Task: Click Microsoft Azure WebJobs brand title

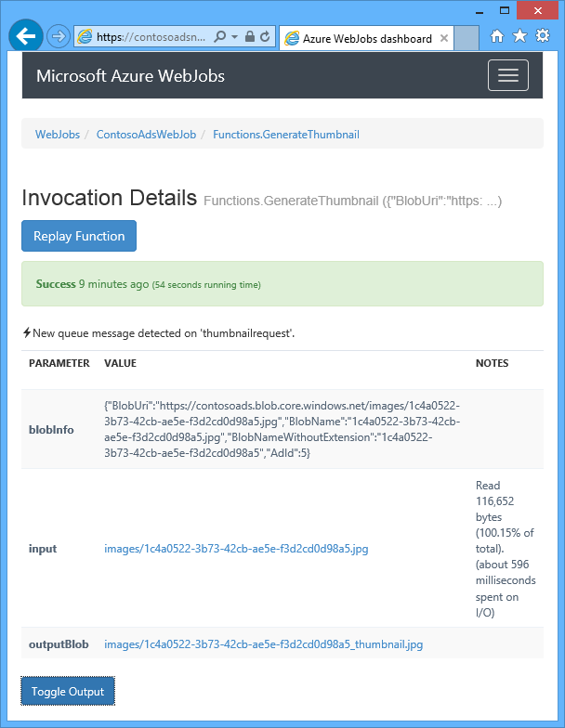Action: 130,76
